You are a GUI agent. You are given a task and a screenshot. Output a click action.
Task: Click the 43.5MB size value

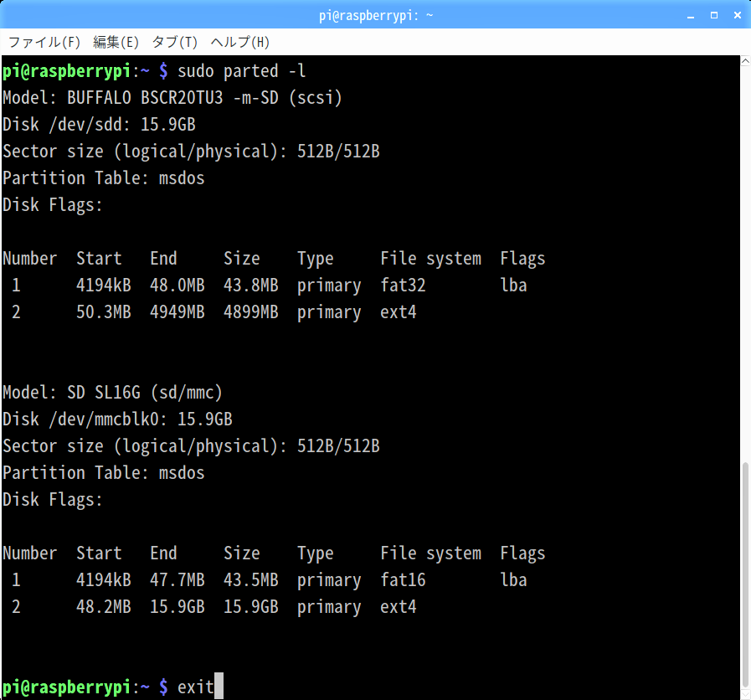click(x=251, y=579)
